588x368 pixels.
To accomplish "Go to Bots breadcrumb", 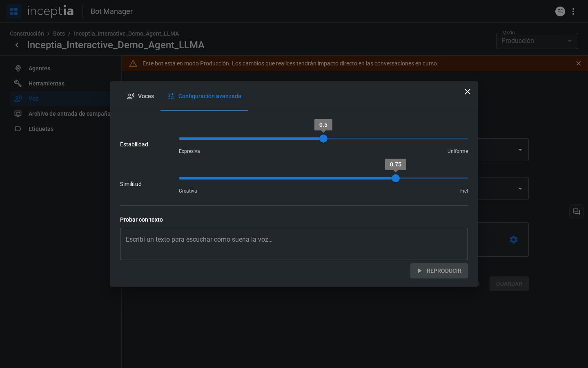I will click(x=59, y=34).
